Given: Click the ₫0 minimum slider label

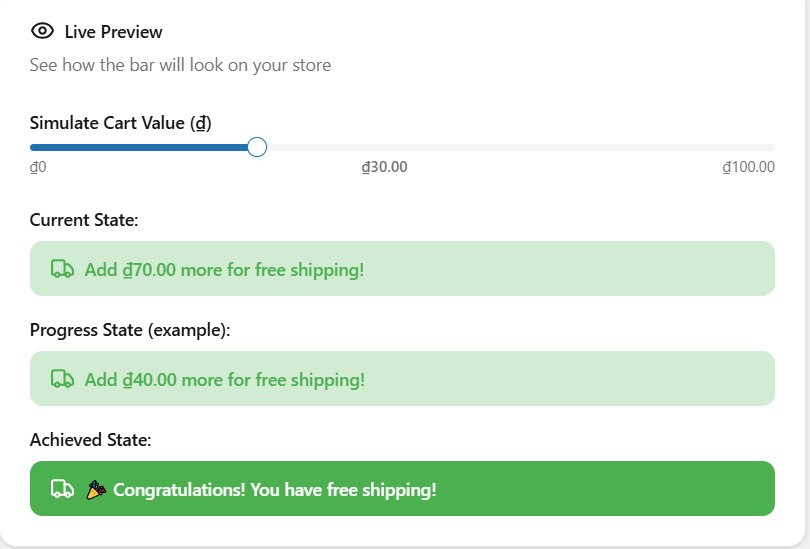Looking at the screenshot, I should pyautogui.click(x=38, y=167).
